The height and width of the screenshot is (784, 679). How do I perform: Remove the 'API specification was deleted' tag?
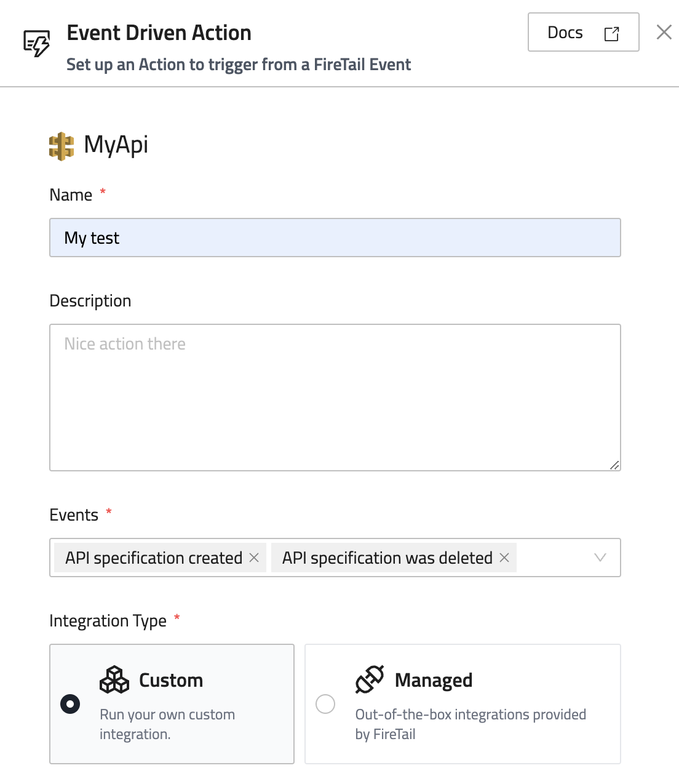pyautogui.click(x=504, y=558)
